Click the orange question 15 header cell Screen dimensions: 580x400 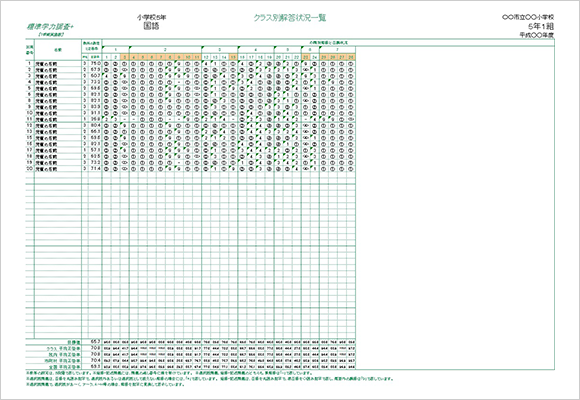click(233, 57)
